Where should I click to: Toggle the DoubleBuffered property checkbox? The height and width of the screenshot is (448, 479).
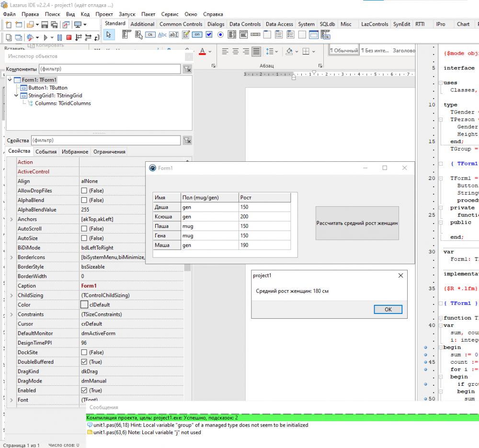pyautogui.click(x=84, y=362)
